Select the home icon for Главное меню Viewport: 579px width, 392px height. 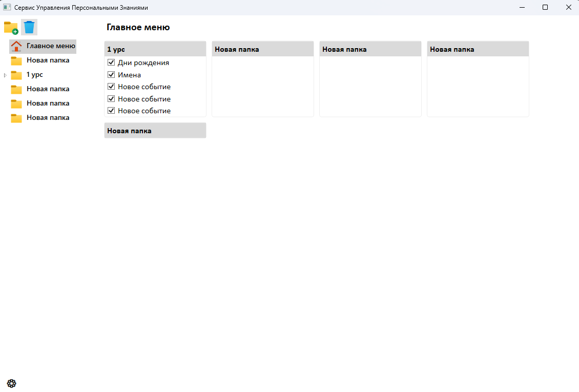[x=16, y=46]
